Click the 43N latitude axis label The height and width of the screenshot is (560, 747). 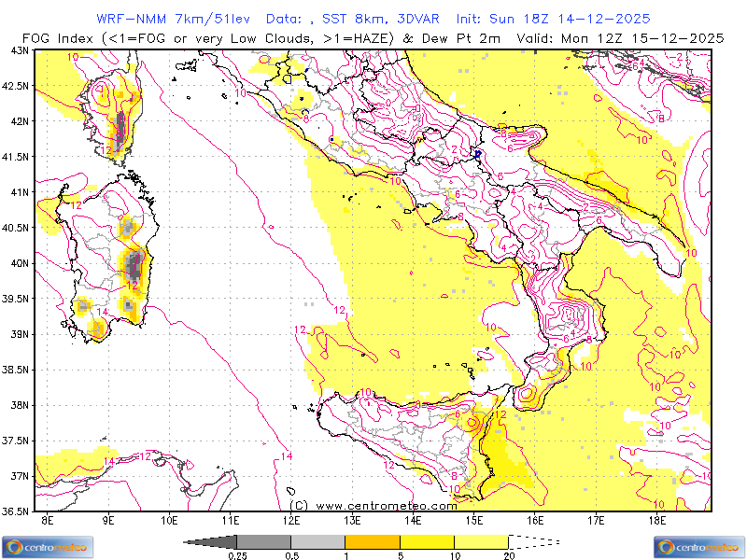click(x=19, y=50)
